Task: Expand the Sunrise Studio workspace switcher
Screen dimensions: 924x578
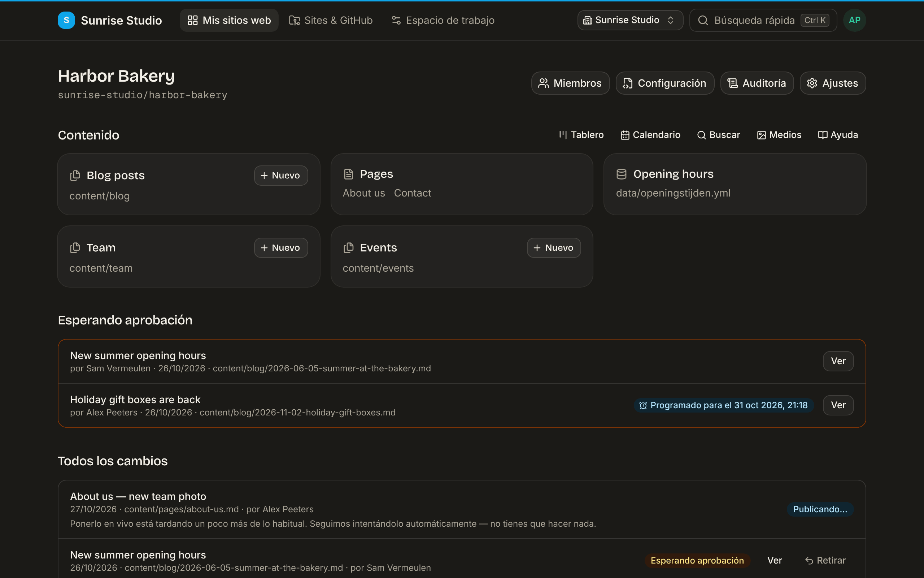Action: click(x=630, y=20)
